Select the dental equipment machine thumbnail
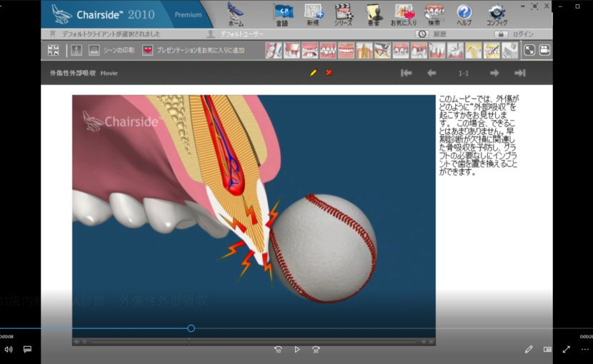Screen dimensions: 593x364 509,50
